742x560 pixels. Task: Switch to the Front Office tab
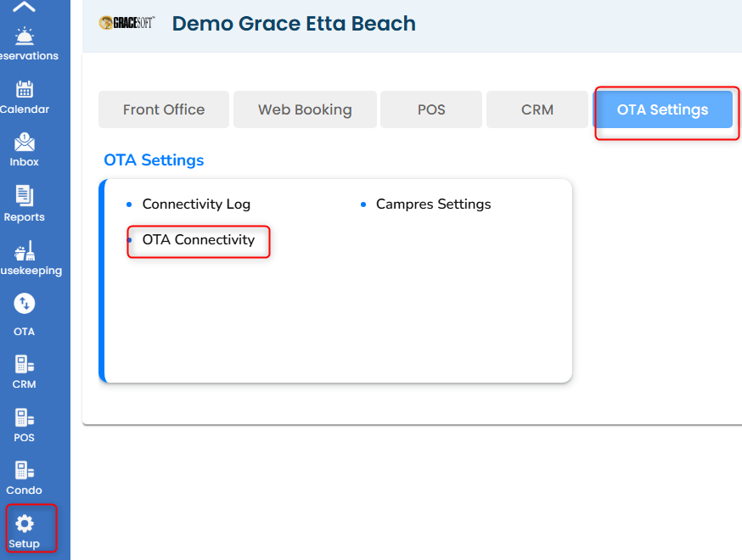tap(164, 109)
